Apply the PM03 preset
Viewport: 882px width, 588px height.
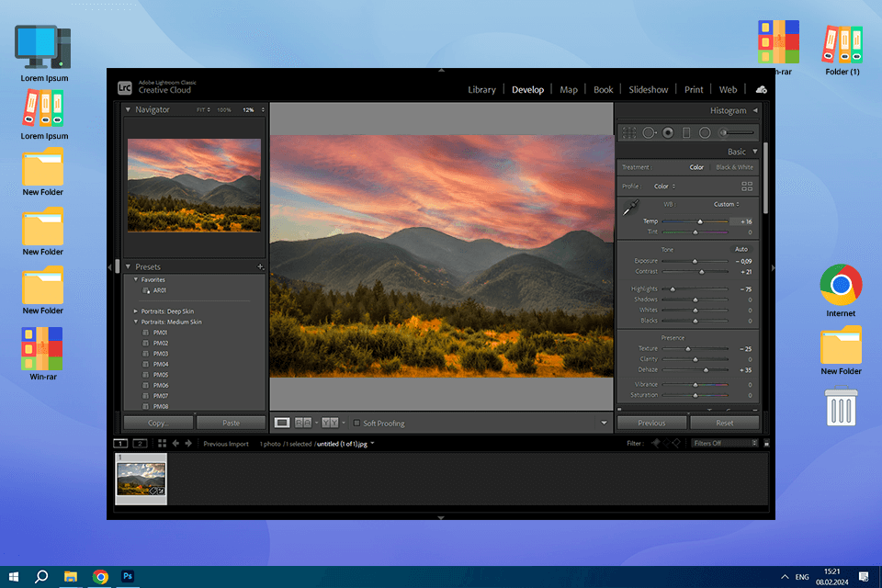click(x=160, y=354)
